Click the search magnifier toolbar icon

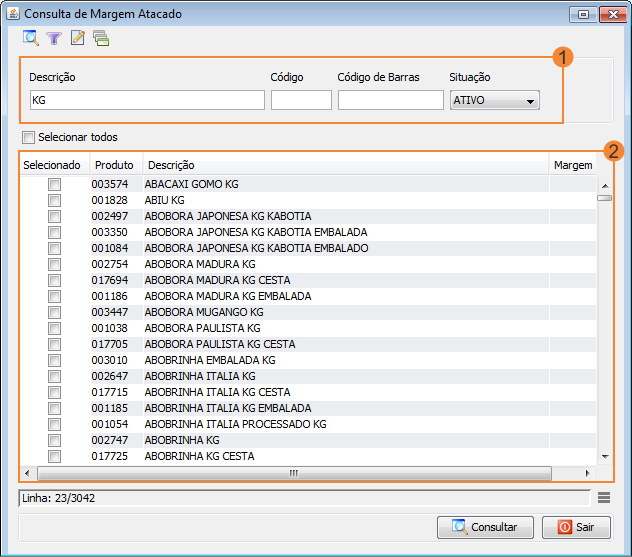point(31,38)
